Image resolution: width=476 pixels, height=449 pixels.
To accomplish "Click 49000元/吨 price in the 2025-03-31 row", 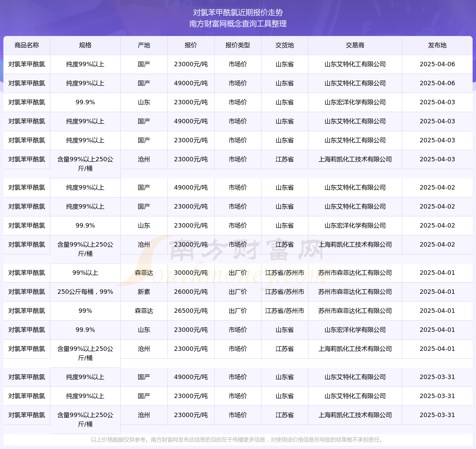I will [191, 377].
